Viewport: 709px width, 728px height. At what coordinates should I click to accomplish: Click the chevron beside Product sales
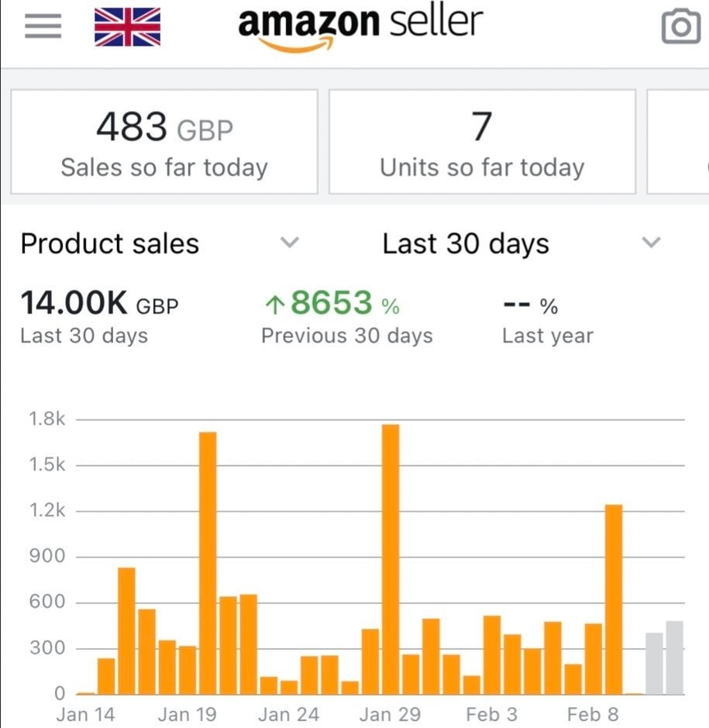(x=289, y=243)
